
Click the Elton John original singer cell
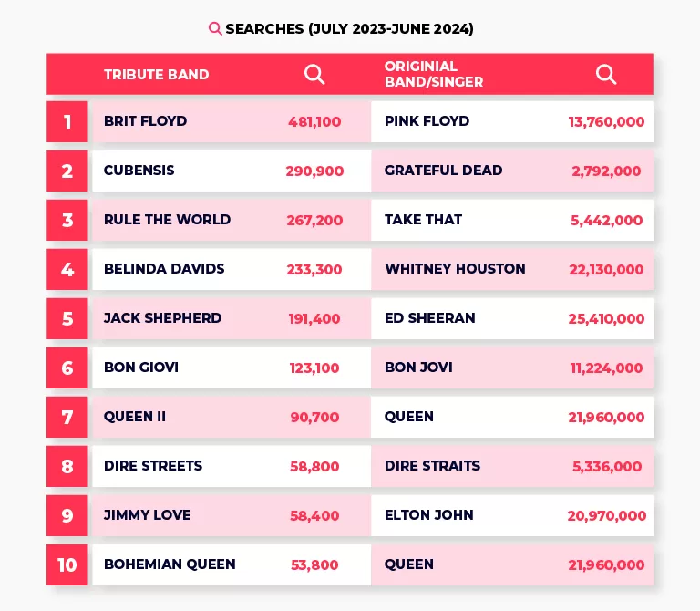[429, 515]
